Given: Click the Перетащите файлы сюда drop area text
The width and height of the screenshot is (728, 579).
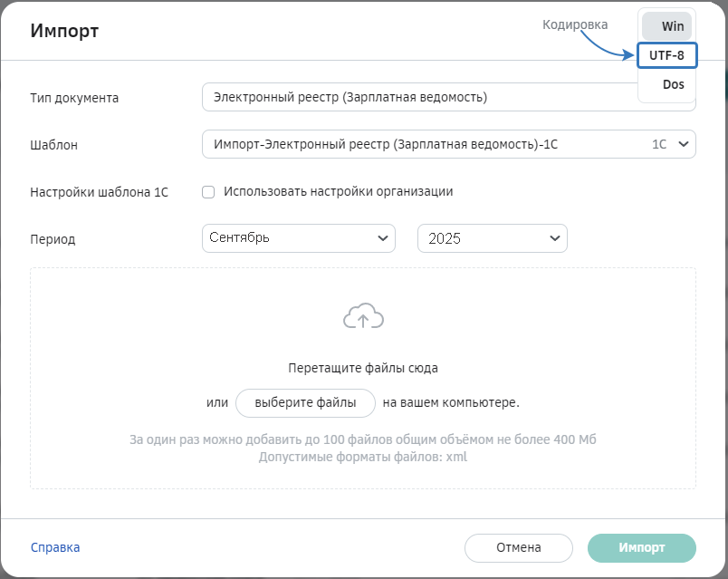Looking at the screenshot, I should (363, 369).
